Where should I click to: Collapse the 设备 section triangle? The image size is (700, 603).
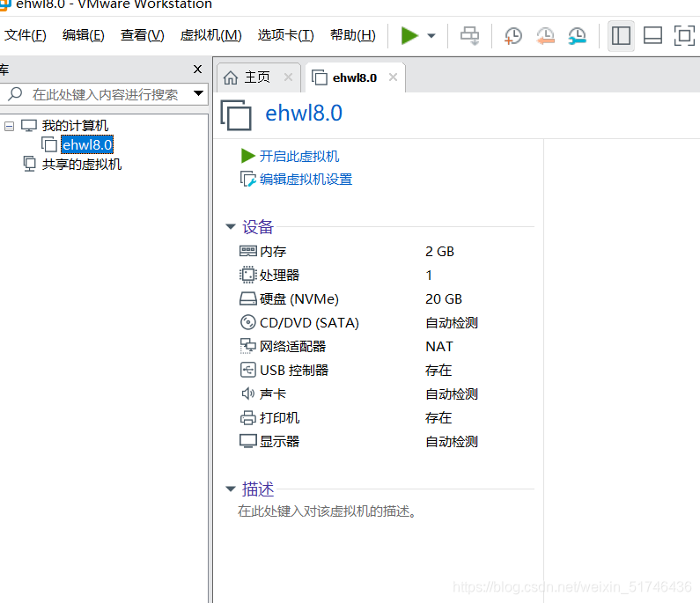pos(231,227)
